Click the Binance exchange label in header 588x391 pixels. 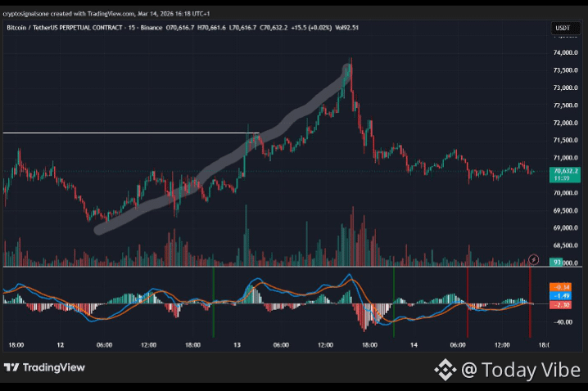click(152, 28)
